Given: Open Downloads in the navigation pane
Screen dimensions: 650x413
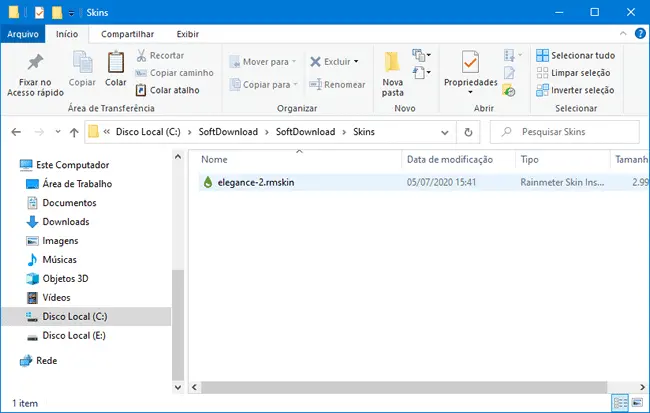Looking at the screenshot, I should (x=65, y=221).
